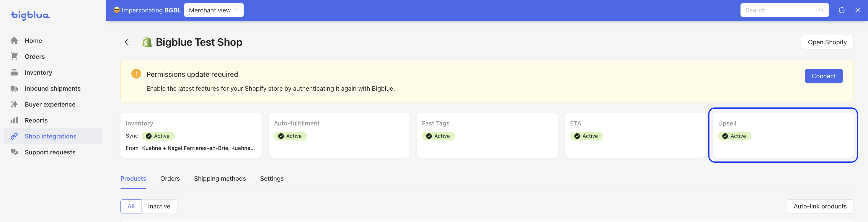
Task: Focus the Search input field
Action: 784,10
